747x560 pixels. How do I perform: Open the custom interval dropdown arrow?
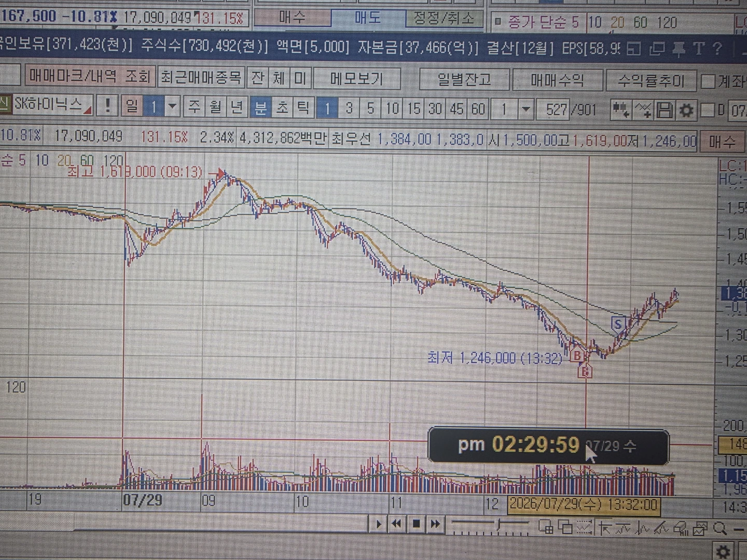[526, 109]
